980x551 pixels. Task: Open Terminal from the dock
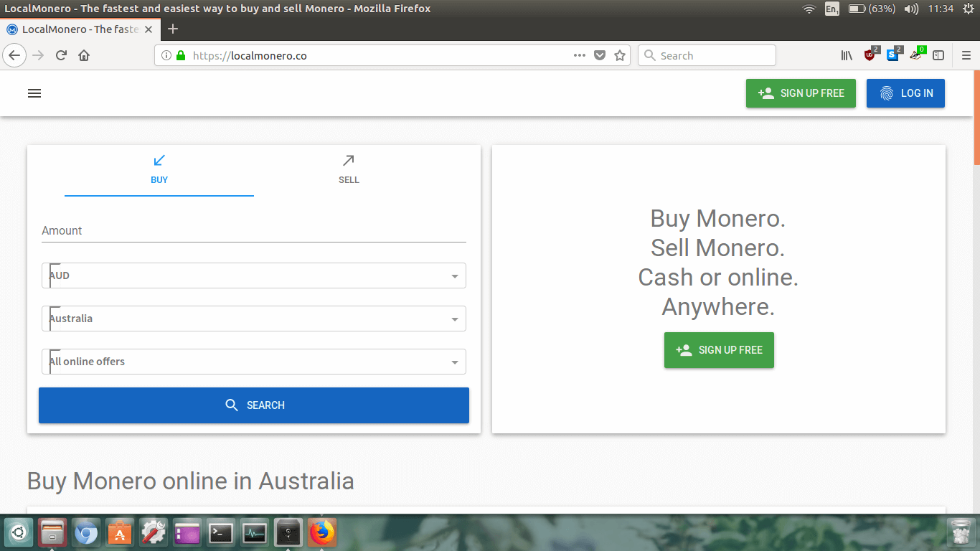tap(221, 533)
